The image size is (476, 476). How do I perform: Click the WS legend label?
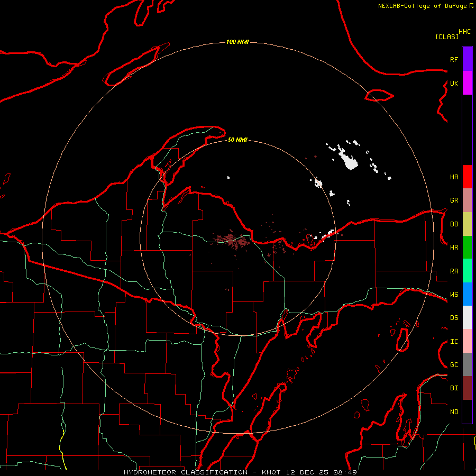tap(454, 294)
